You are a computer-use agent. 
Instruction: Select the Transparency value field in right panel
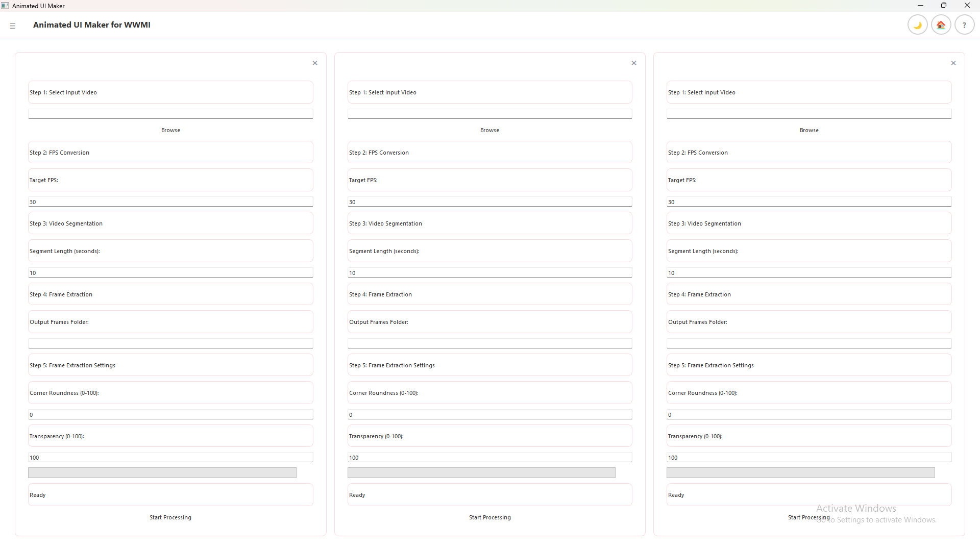click(x=809, y=457)
